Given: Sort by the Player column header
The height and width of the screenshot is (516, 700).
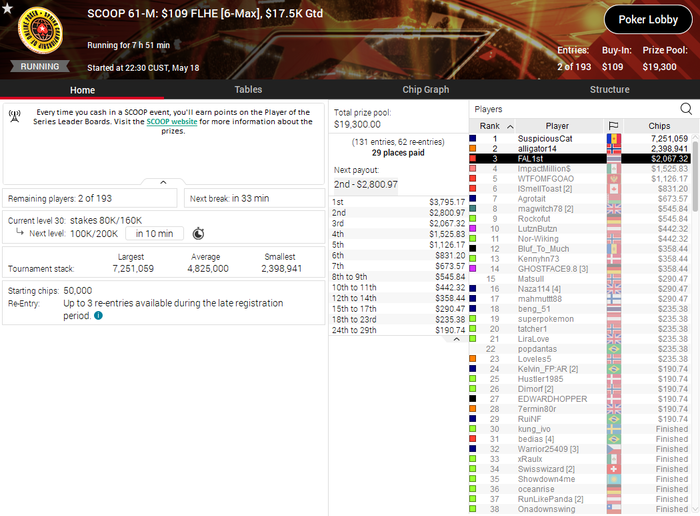Looking at the screenshot, I should 559,126.
